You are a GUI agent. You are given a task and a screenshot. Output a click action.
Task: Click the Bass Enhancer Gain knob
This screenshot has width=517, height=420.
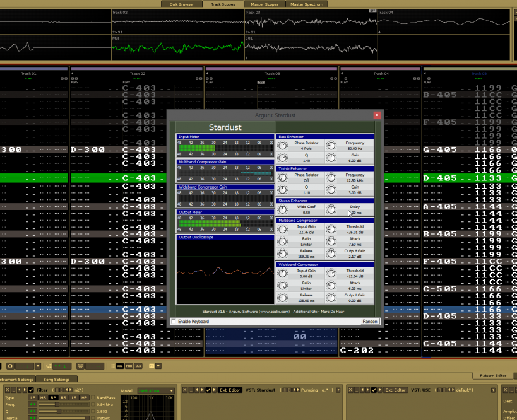331,158
